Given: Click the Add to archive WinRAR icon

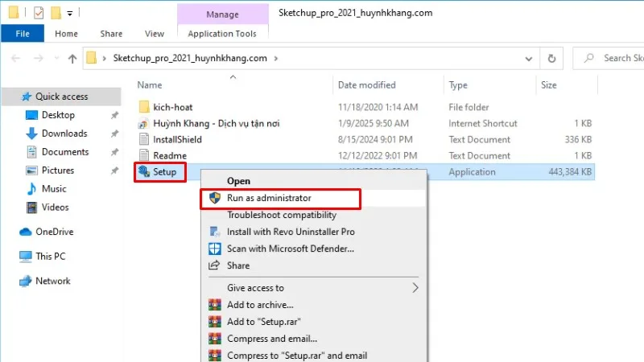Looking at the screenshot, I should tap(215, 305).
